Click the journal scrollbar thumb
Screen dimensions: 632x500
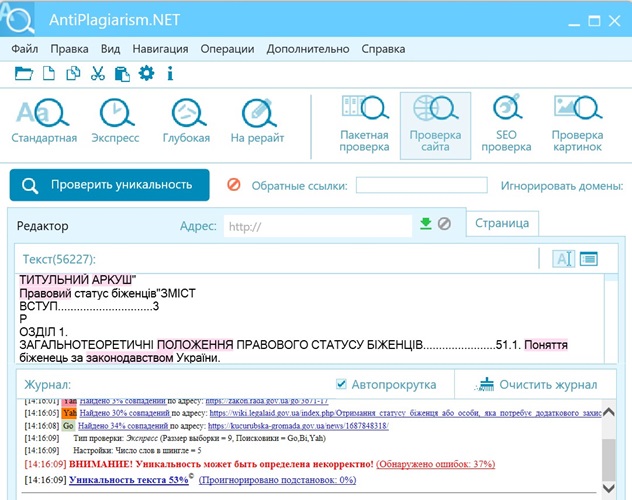(608, 459)
